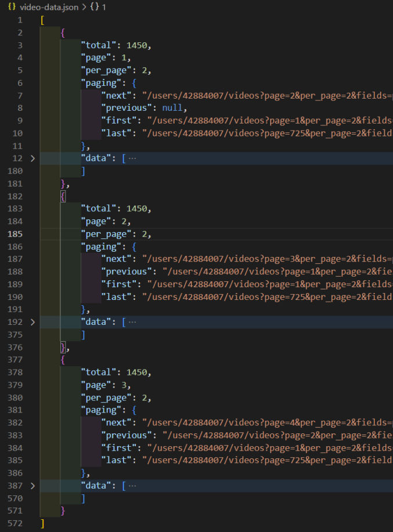Click line number 1 in gutter

pyautogui.click(x=20, y=20)
